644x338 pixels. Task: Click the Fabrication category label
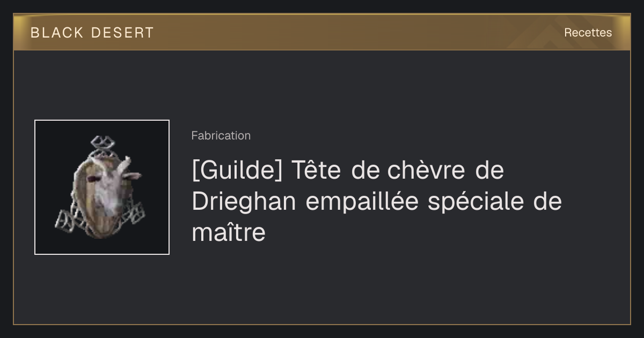click(221, 136)
